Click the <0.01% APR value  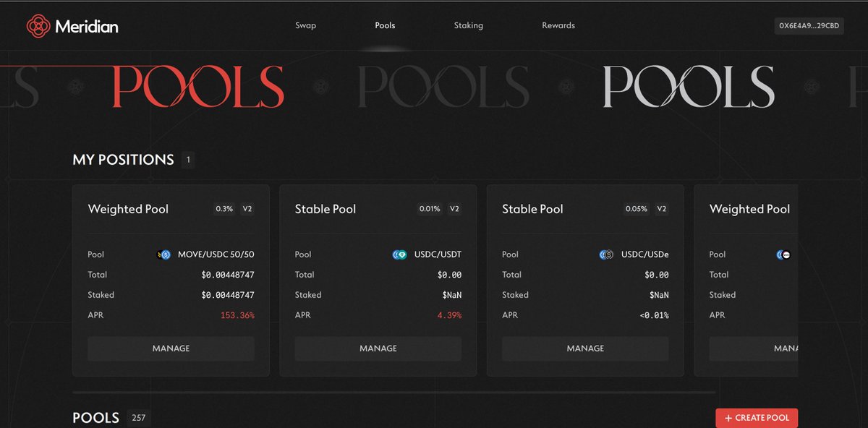pos(655,315)
